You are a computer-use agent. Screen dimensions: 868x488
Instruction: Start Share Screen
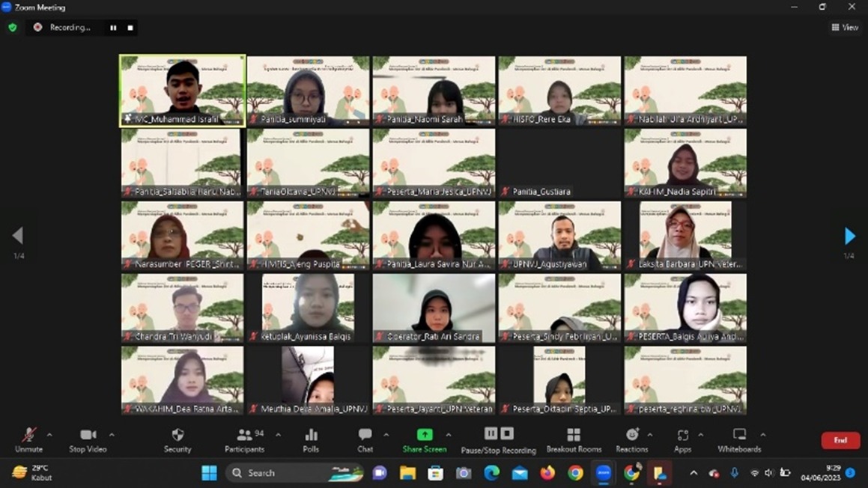(x=425, y=439)
